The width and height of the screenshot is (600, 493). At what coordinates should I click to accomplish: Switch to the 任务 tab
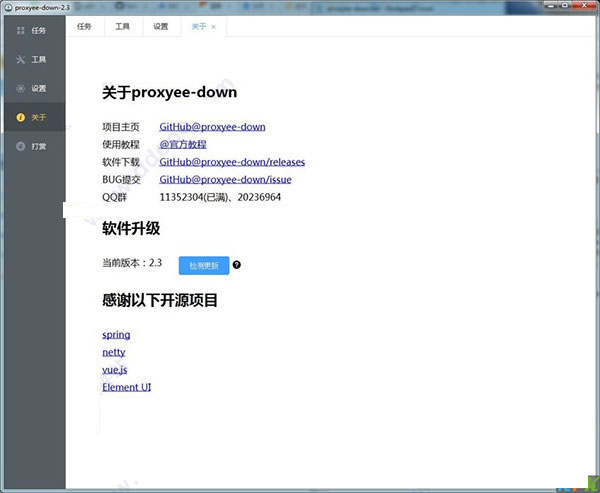point(84,26)
